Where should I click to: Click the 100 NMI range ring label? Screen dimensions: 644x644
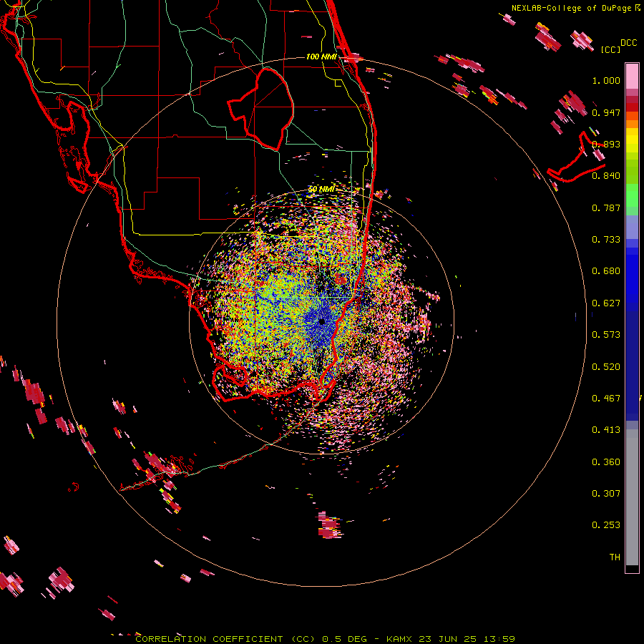321,57
